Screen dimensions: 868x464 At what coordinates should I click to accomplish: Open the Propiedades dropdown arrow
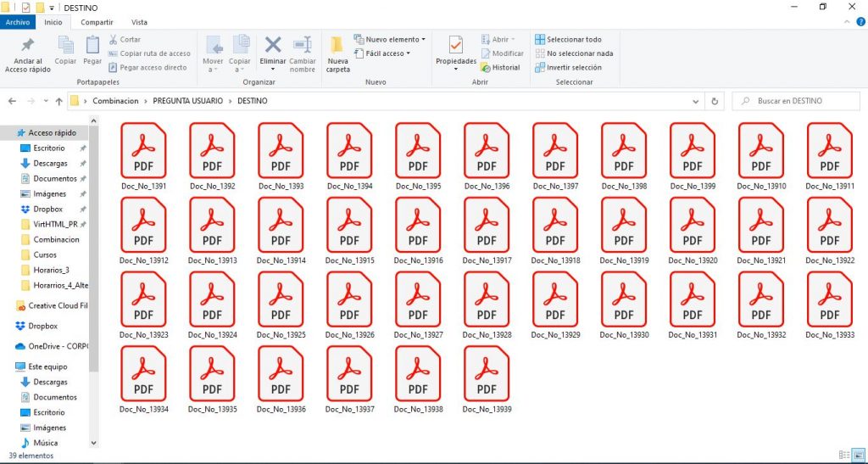[456, 70]
